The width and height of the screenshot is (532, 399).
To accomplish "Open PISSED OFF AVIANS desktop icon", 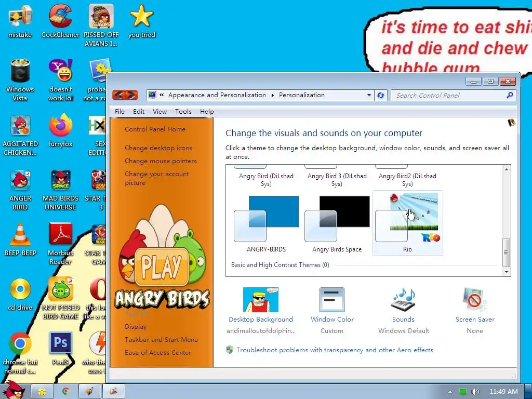I will [101, 25].
